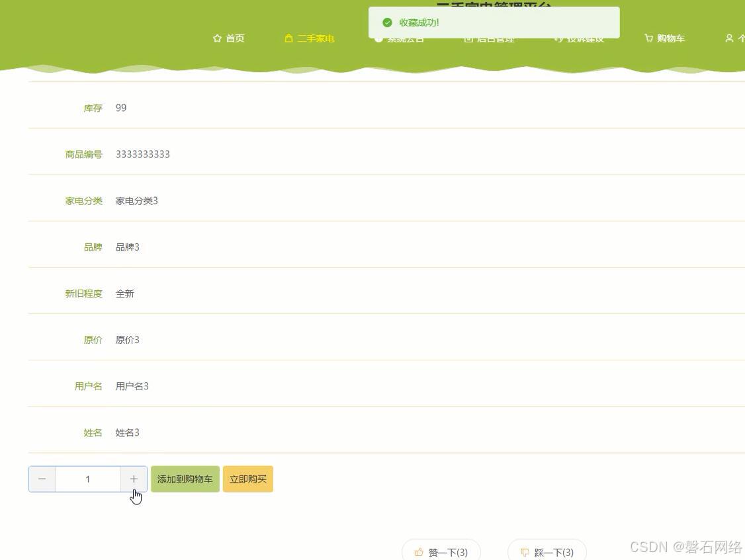This screenshot has width=745, height=560.
Task: Select the brand value 品牌3
Action: click(x=127, y=247)
